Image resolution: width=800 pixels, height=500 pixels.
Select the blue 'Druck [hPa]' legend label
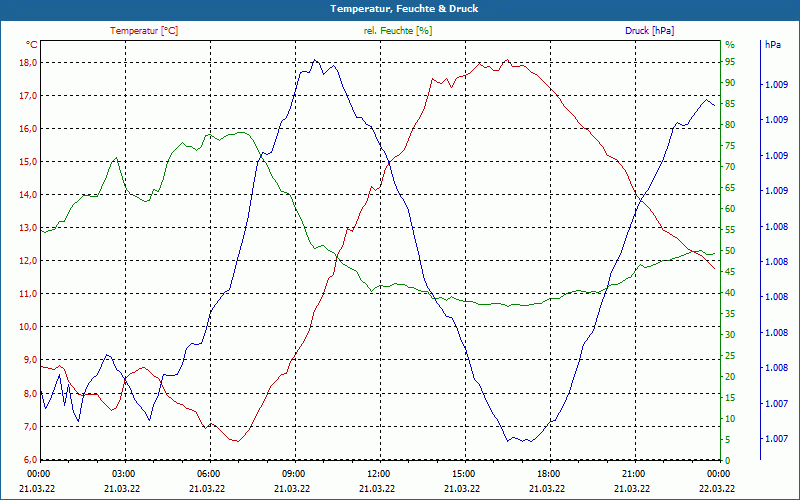pos(649,31)
